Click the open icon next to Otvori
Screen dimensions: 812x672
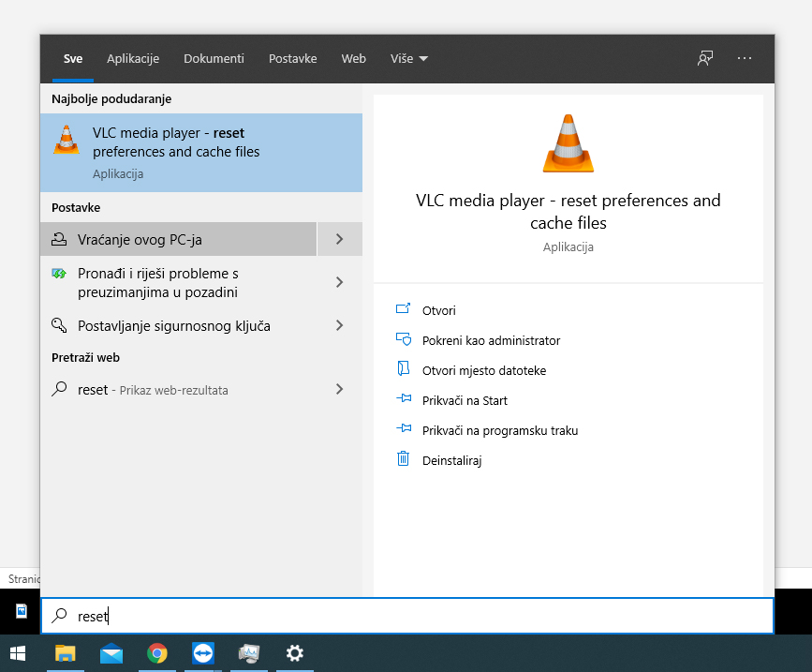click(x=403, y=309)
